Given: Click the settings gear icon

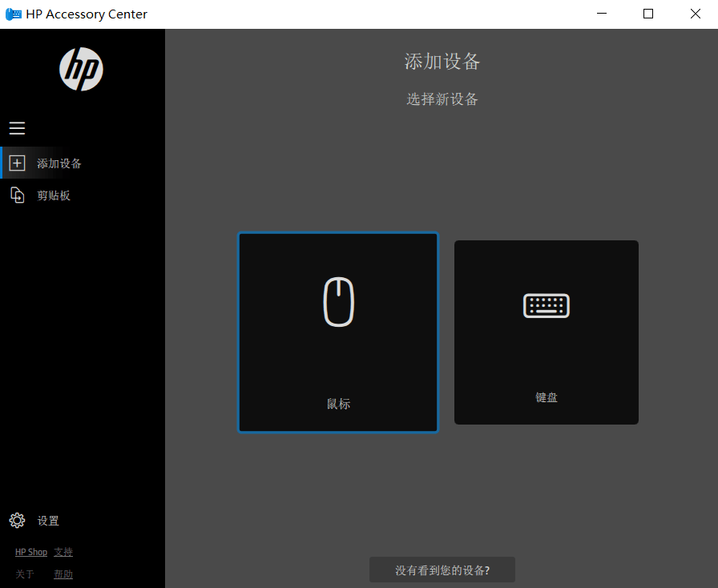Looking at the screenshot, I should [17, 520].
